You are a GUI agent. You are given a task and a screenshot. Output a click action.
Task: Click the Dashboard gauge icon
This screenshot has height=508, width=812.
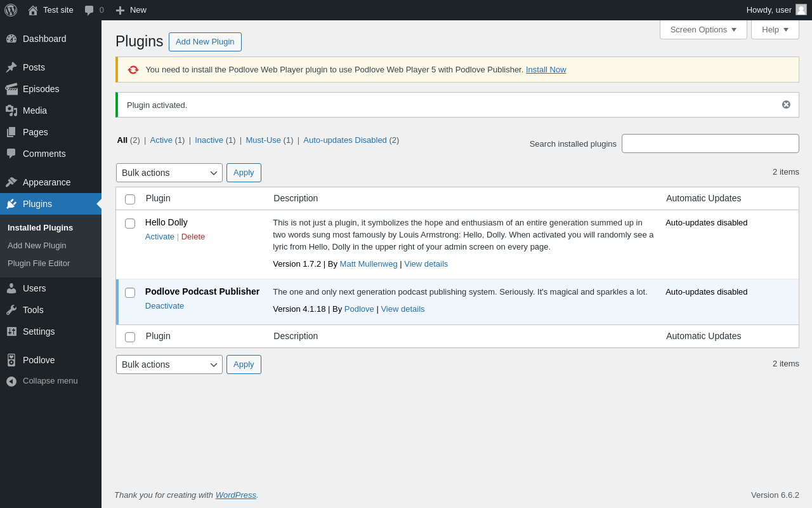[x=11, y=39]
